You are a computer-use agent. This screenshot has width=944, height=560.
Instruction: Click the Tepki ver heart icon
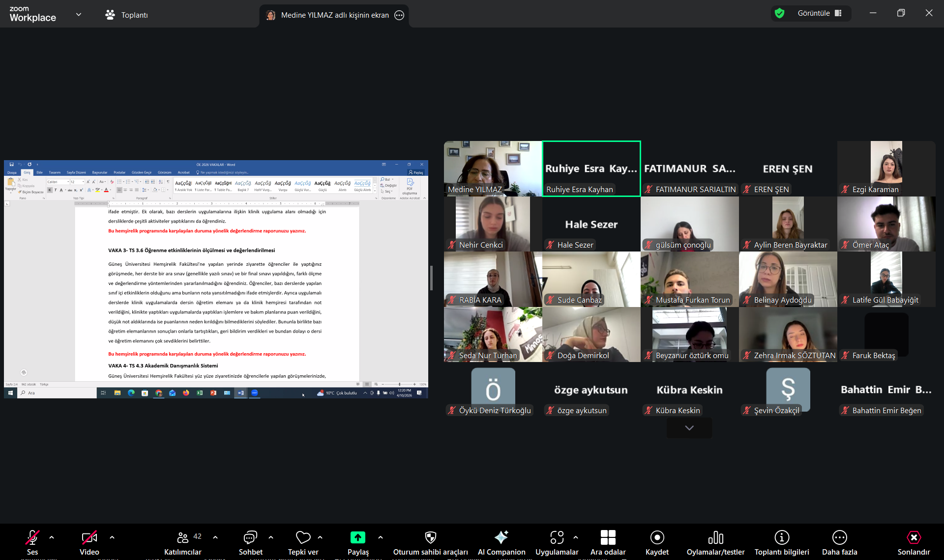click(x=303, y=538)
